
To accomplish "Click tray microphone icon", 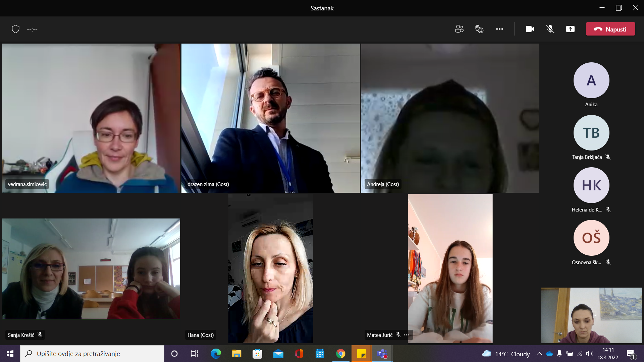I will tap(559, 354).
